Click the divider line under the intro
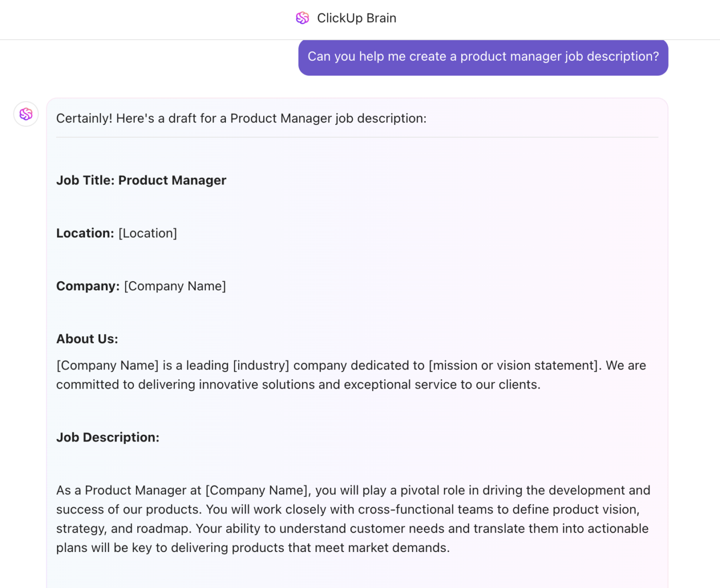The image size is (720, 588). [x=357, y=137]
